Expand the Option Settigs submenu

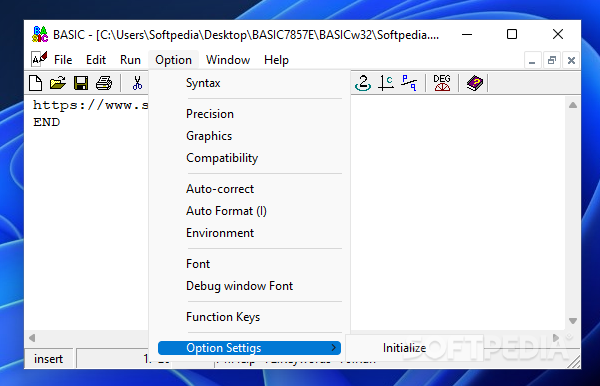click(x=249, y=348)
